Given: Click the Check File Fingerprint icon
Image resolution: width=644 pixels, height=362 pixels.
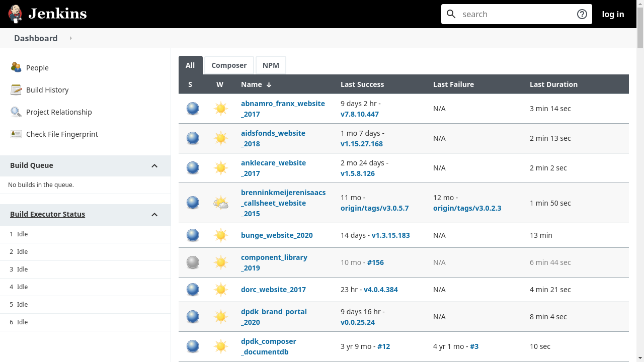Looking at the screenshot, I should click(16, 134).
